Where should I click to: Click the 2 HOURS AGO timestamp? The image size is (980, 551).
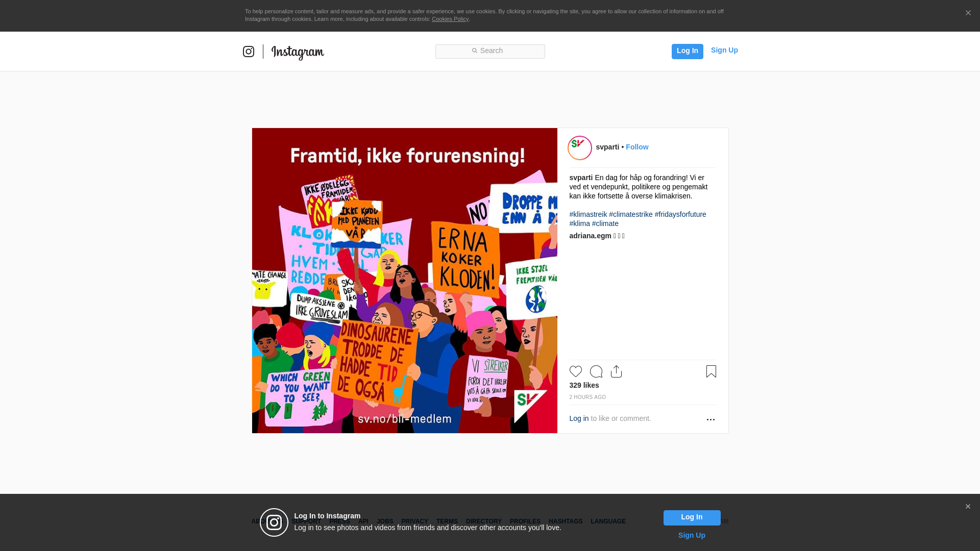[x=587, y=397]
